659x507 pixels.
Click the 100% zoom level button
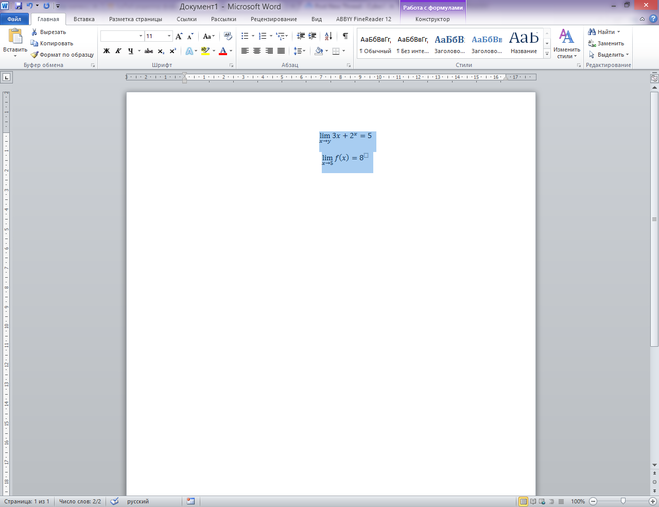(x=578, y=501)
